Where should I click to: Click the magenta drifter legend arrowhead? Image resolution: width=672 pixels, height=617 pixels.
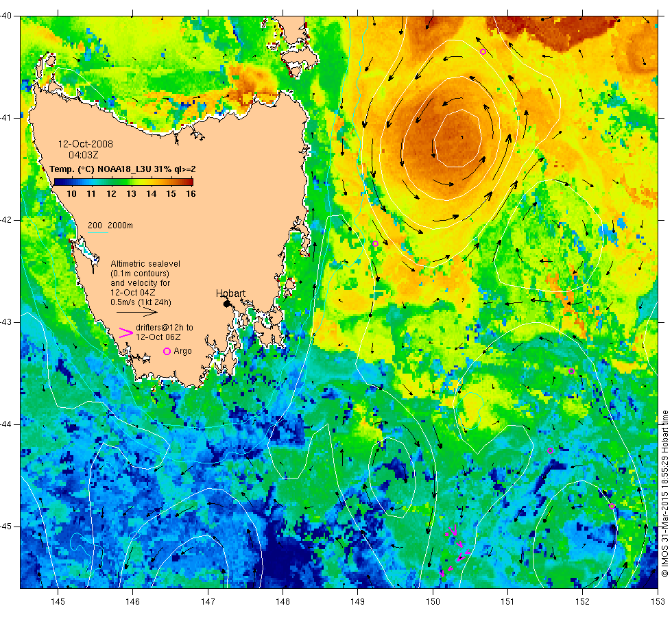125,333
